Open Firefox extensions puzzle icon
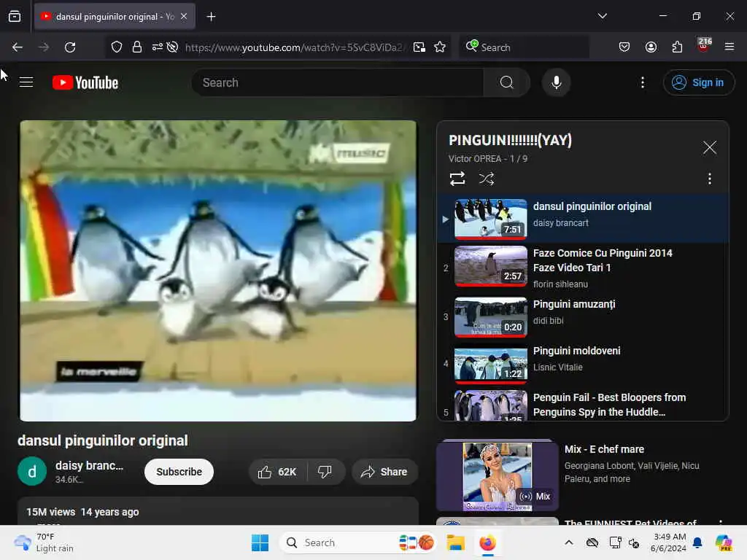This screenshot has width=747, height=560. pos(677,47)
